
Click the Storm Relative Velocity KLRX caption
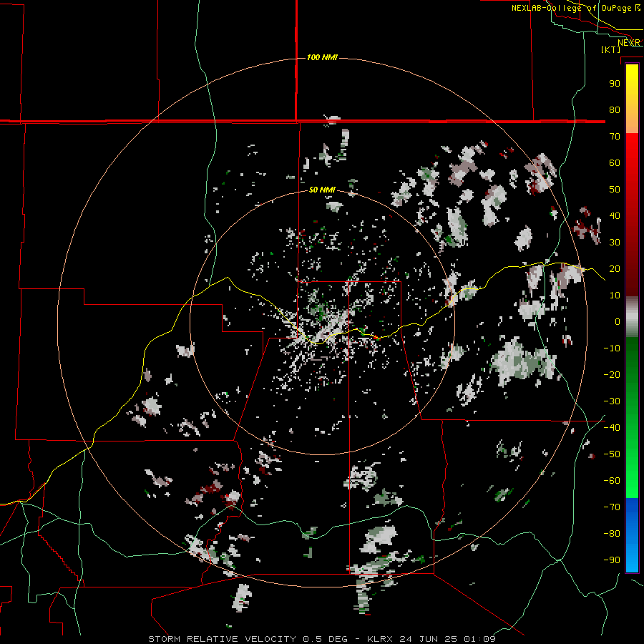coord(321,639)
